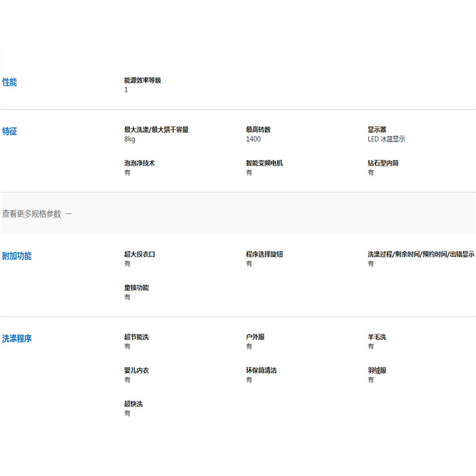Click the 超节能洗 label
The width and height of the screenshot is (476, 476).
pyautogui.click(x=137, y=337)
